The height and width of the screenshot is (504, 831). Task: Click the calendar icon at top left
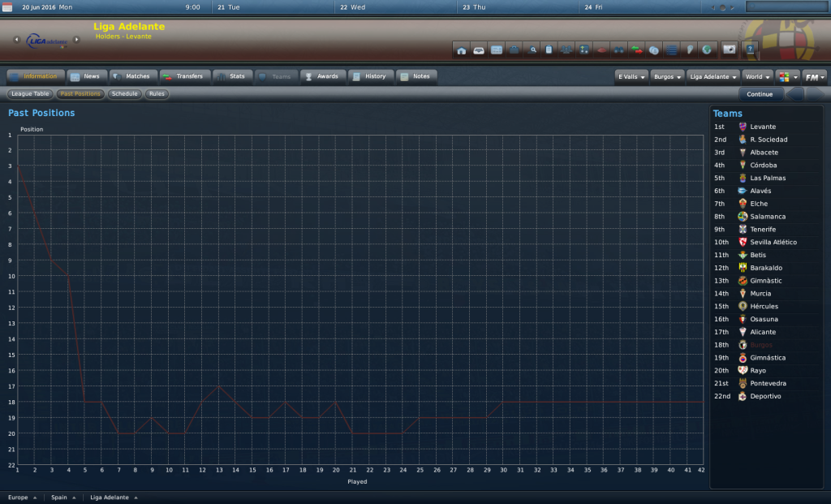pyautogui.click(x=7, y=6)
